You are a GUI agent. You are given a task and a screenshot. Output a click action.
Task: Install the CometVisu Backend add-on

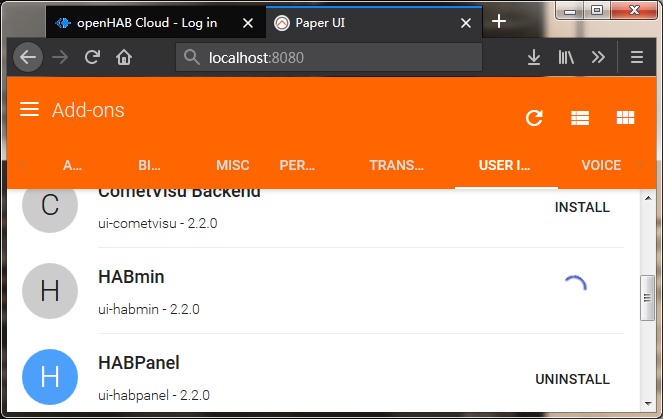click(x=582, y=207)
